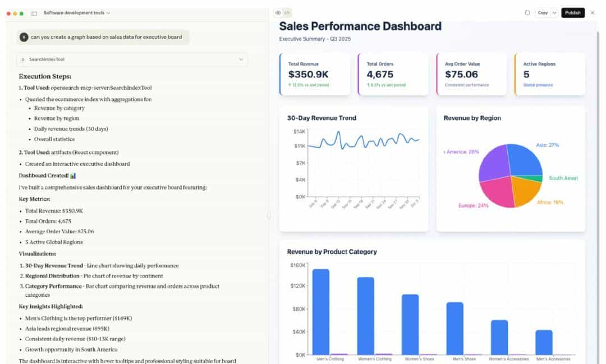The image size is (606, 364).
Task: Toggle the sidebar panel icon
Action: click(x=34, y=13)
